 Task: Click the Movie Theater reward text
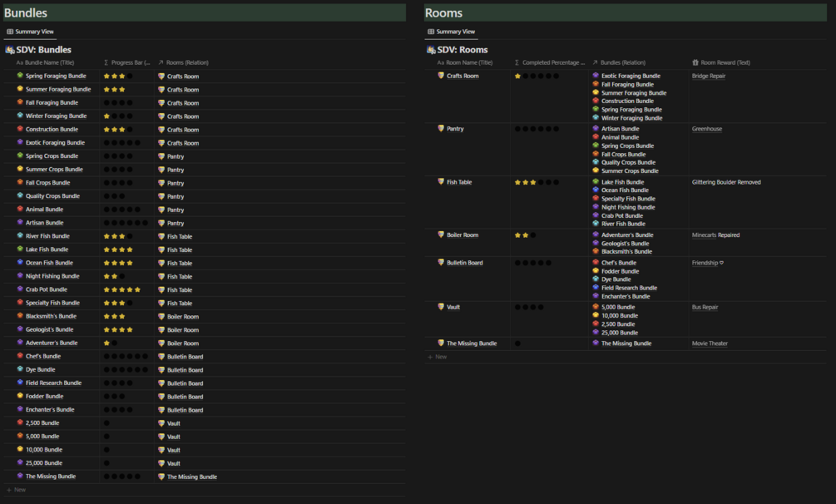coord(710,343)
